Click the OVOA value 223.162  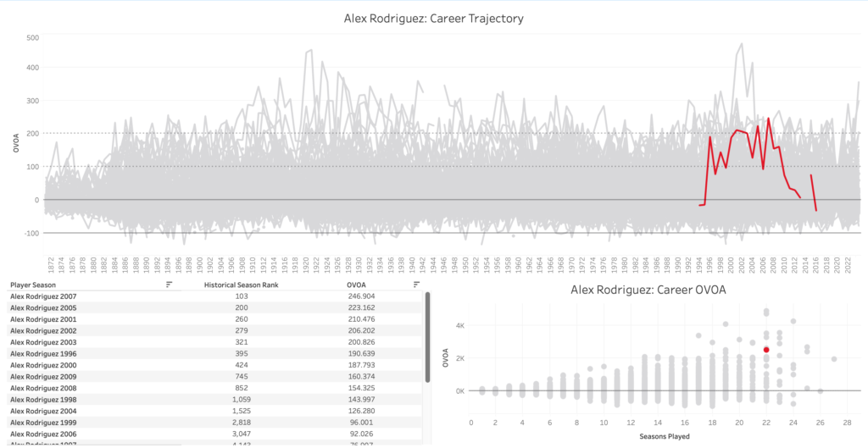[x=363, y=308]
